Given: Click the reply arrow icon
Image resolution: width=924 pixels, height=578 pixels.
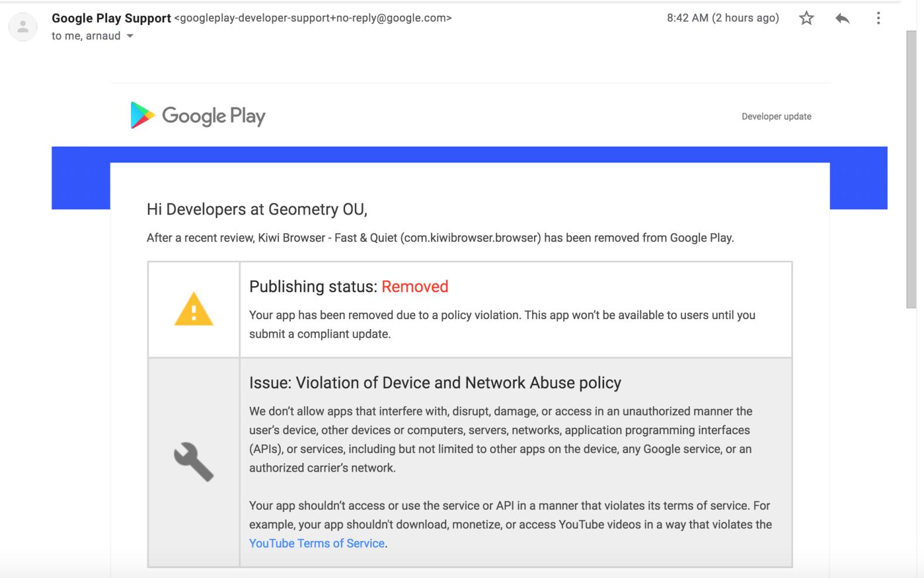Looking at the screenshot, I should click(842, 19).
